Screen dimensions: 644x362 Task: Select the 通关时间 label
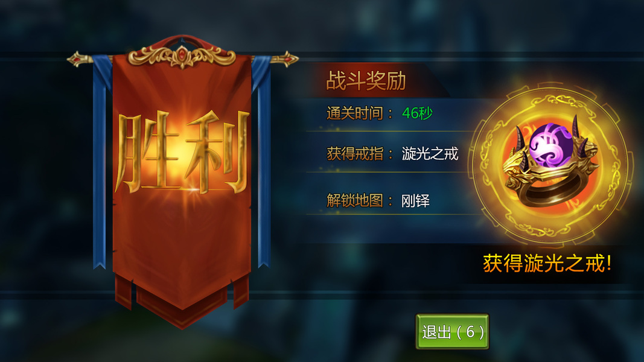tap(355, 113)
